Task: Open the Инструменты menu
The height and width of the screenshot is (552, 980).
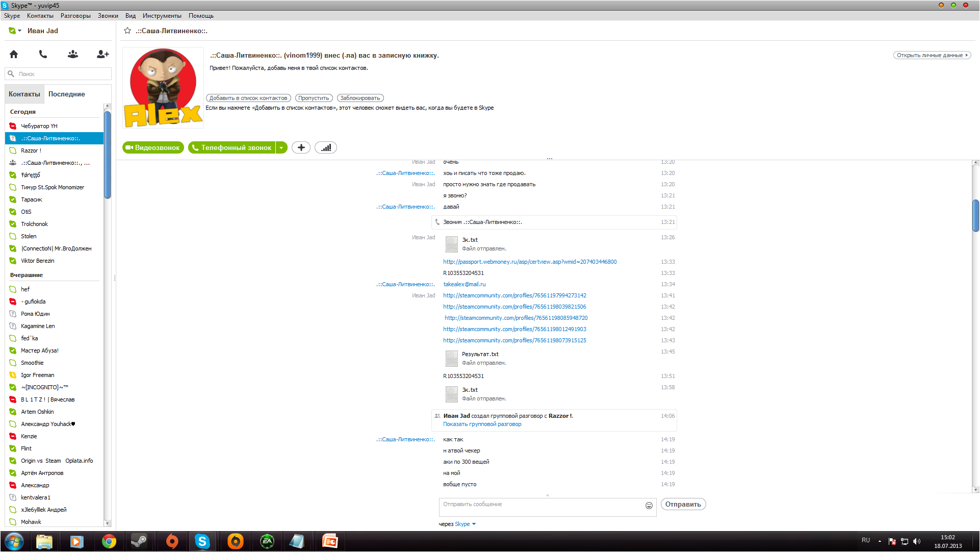Action: point(162,16)
